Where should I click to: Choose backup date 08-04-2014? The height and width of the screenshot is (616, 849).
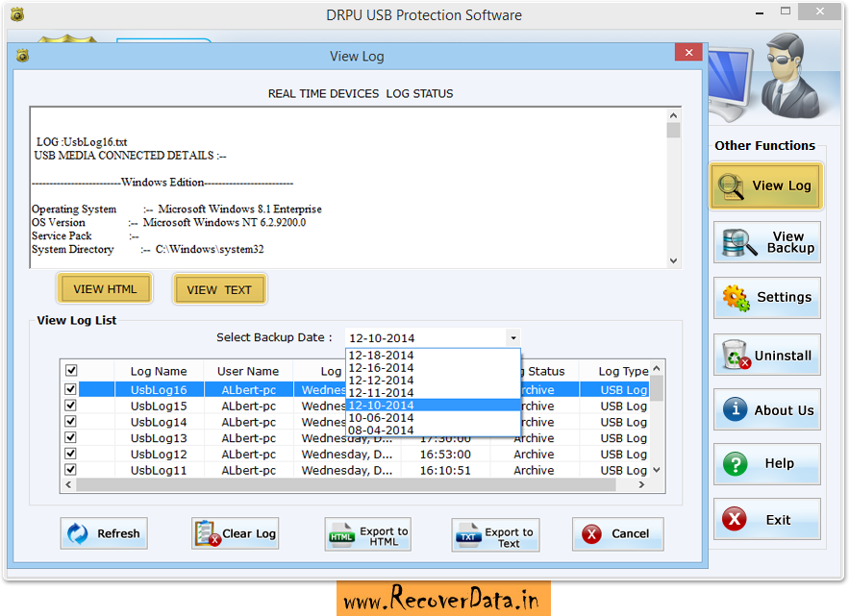tap(433, 430)
